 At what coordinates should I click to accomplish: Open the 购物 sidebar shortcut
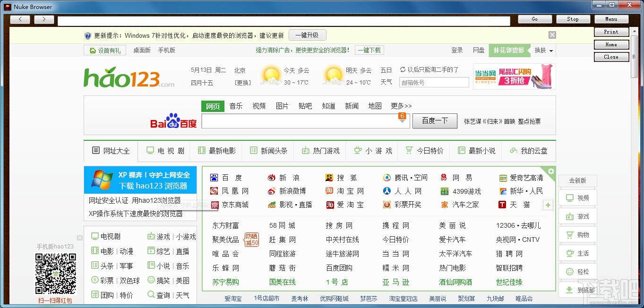click(x=577, y=235)
